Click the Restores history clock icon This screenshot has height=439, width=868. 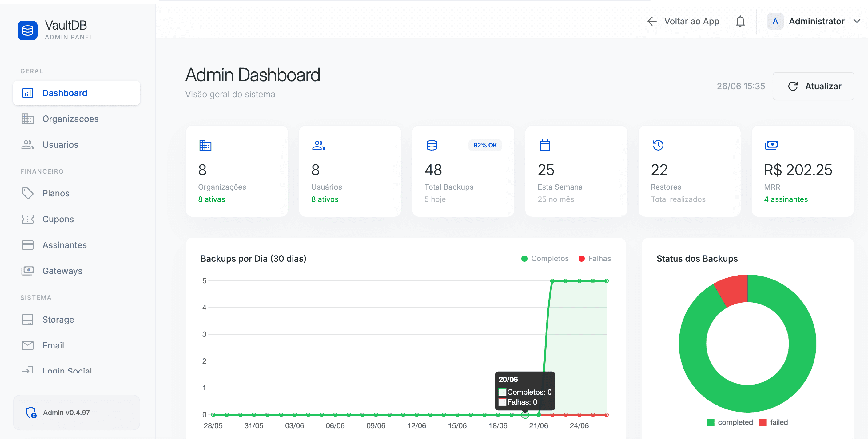click(658, 145)
